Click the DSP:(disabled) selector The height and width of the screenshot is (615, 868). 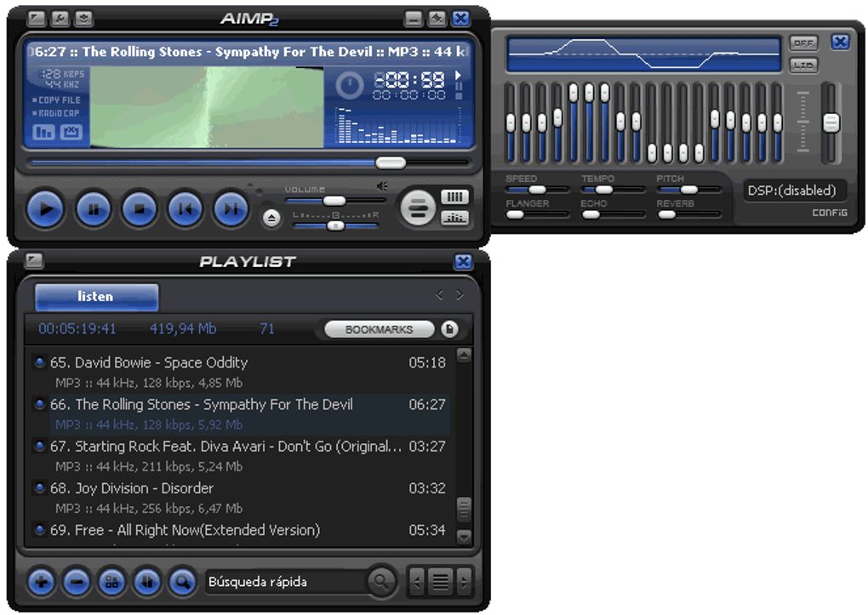[794, 191]
